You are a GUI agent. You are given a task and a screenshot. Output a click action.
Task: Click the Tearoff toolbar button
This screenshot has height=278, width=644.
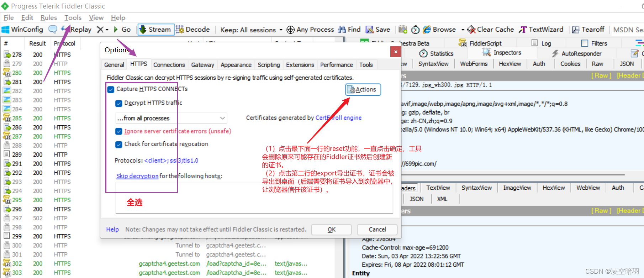(588, 30)
